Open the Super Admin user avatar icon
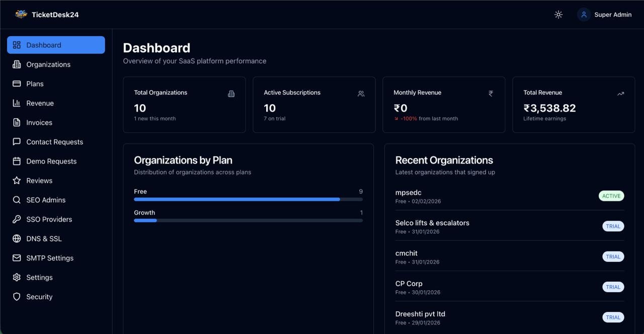This screenshot has width=644, height=334. pos(584,15)
